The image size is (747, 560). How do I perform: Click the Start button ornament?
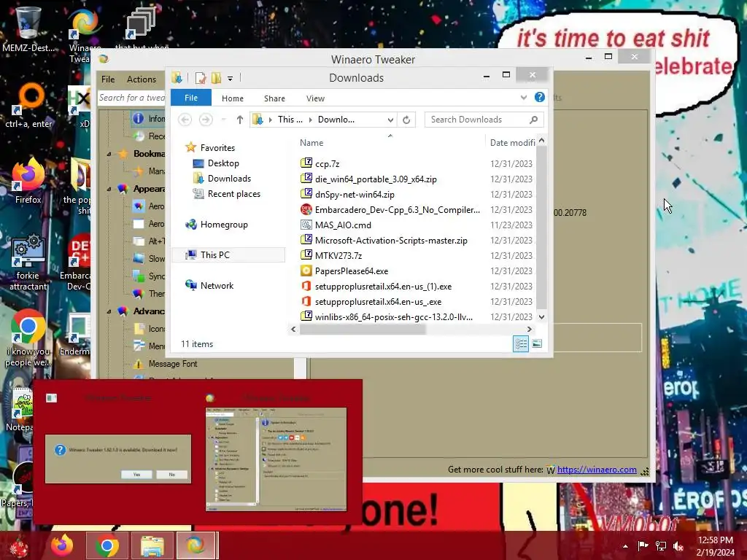pyautogui.click(x=20, y=547)
